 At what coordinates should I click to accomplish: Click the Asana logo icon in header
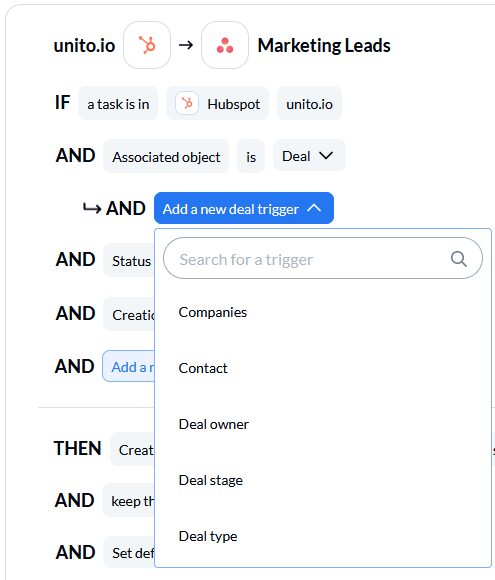225,45
